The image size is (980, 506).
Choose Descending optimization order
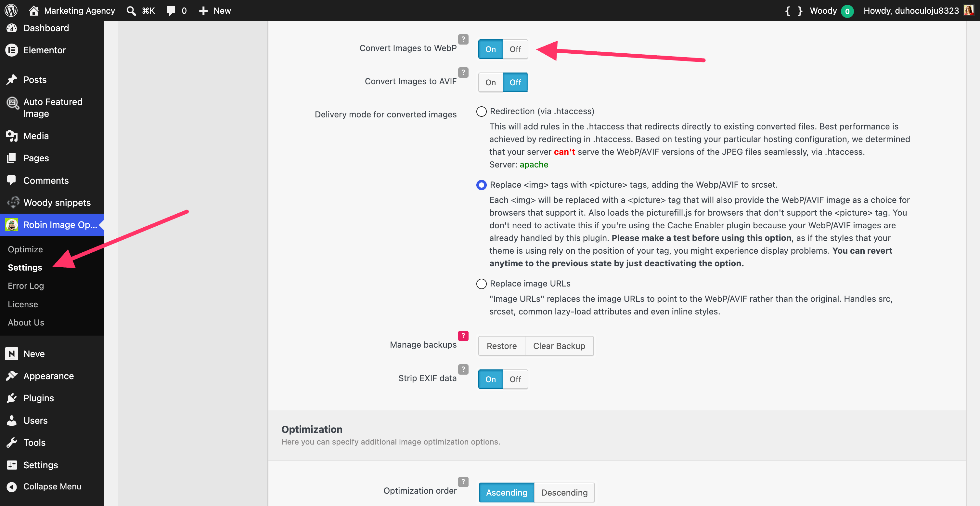(x=564, y=492)
